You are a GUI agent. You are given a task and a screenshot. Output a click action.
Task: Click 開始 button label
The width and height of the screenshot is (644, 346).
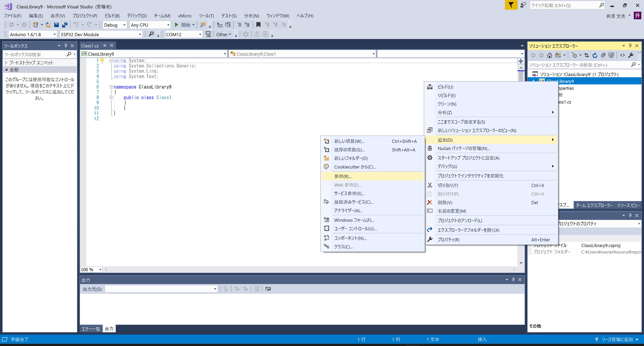click(x=185, y=25)
